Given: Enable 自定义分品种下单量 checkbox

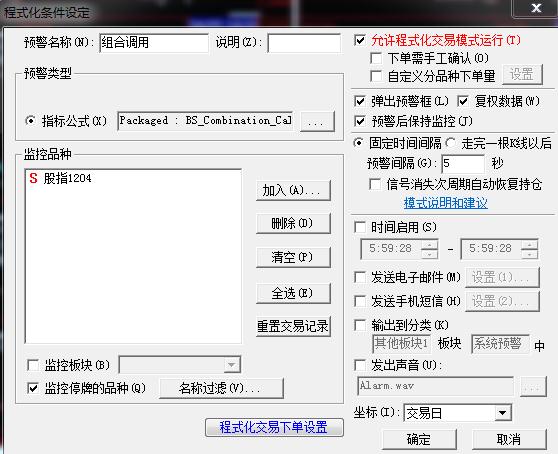Looking at the screenshot, I should (376, 75).
